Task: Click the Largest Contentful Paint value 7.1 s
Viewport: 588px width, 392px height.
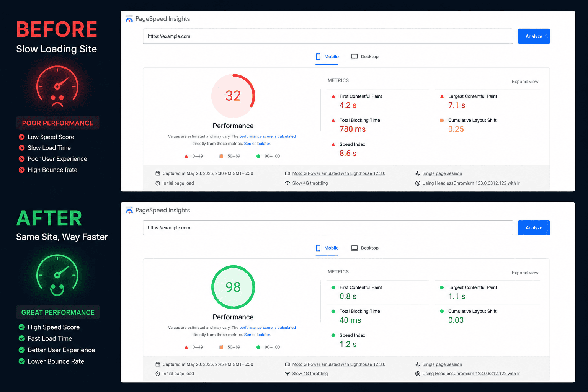Action: coord(457,105)
